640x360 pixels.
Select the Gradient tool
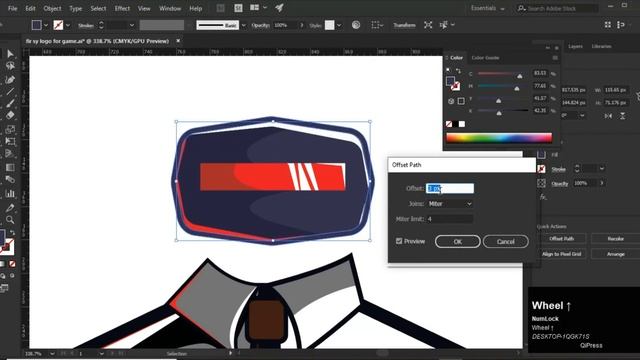10,167
